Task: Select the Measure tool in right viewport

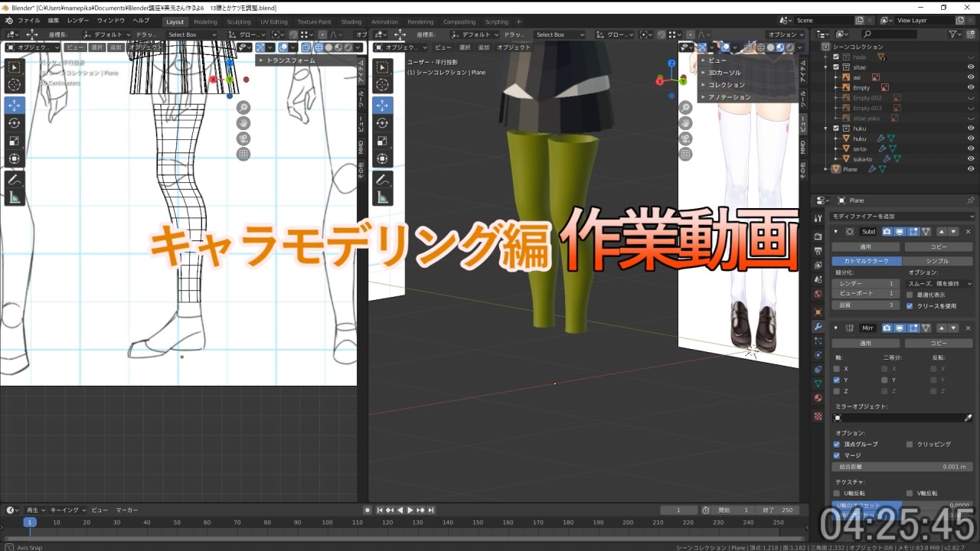Action: point(382,198)
